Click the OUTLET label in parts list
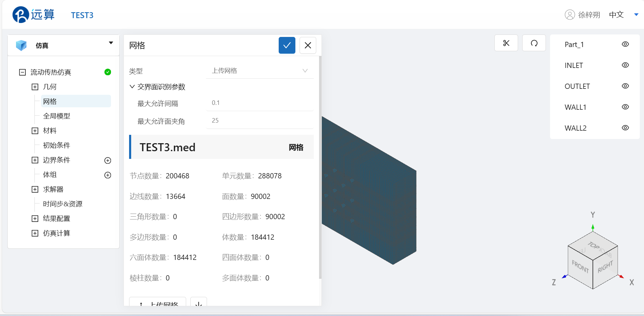 577,86
